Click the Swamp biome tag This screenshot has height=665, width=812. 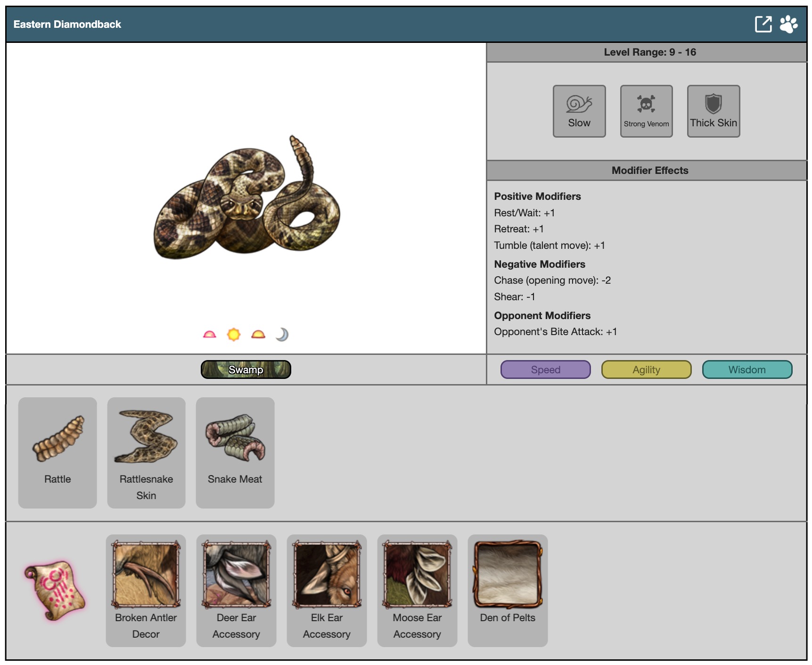246,369
